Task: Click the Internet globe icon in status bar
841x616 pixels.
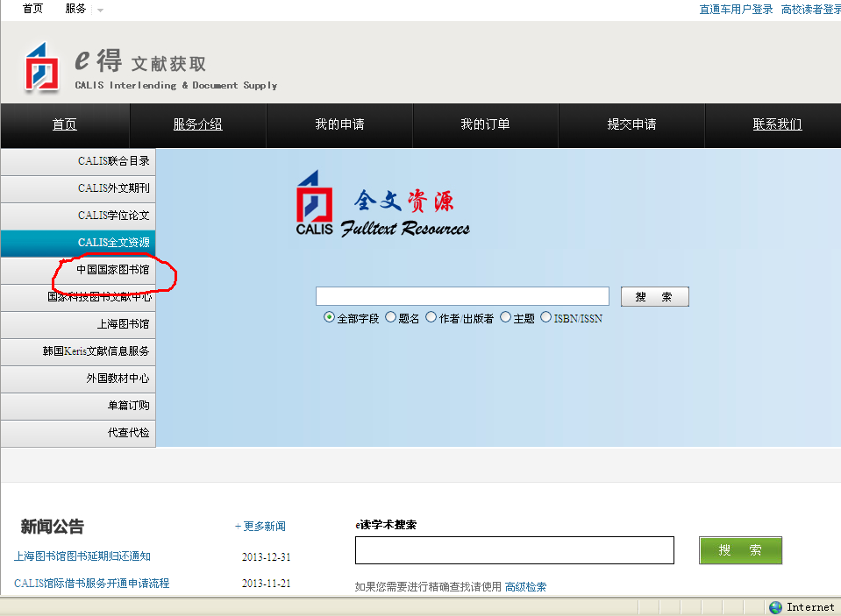Action: click(x=775, y=607)
